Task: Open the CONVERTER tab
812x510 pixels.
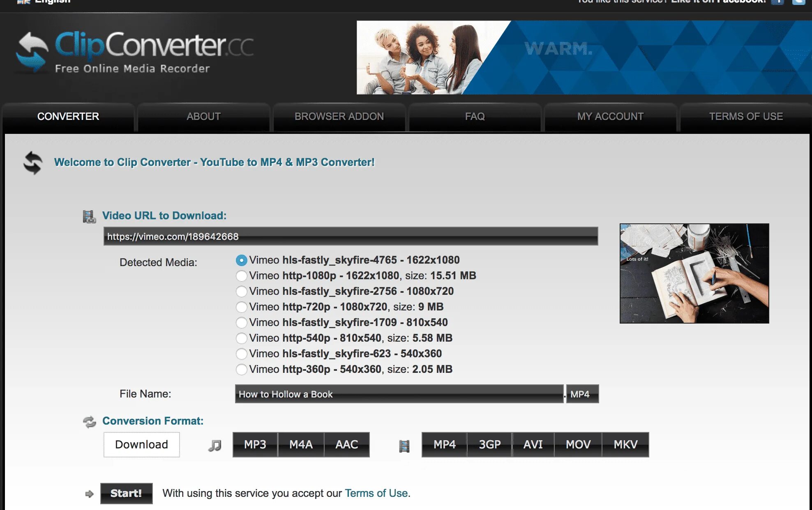Action: (68, 116)
